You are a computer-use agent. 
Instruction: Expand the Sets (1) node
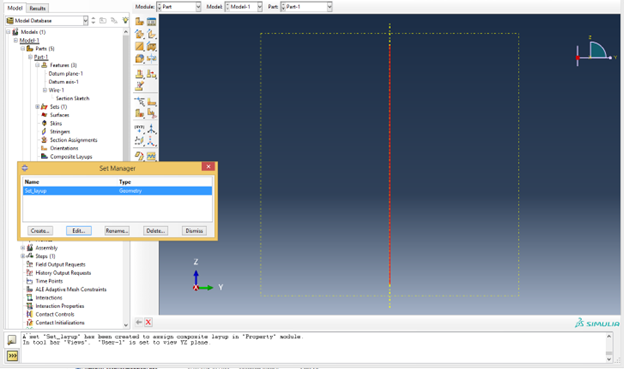[x=37, y=107]
